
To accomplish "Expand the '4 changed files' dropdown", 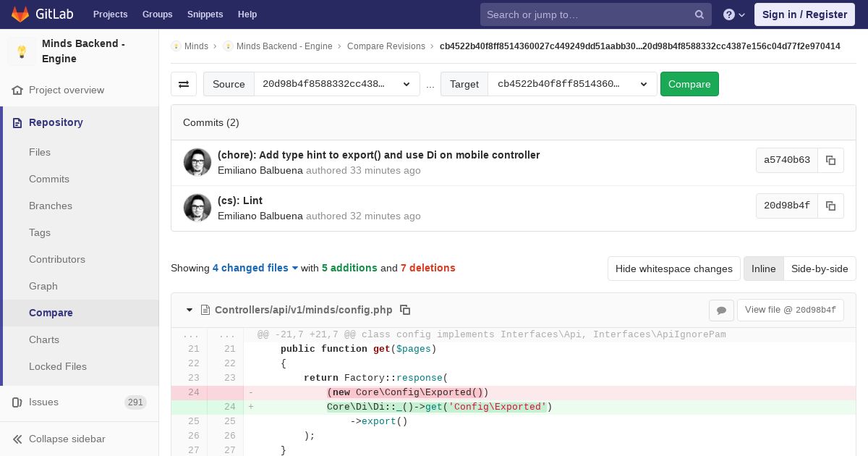I will (255, 268).
